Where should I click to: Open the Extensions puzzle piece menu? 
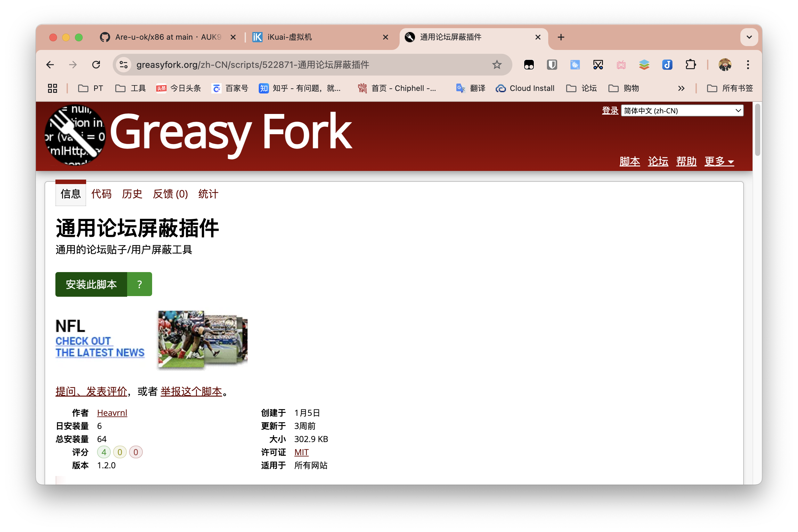coord(690,65)
